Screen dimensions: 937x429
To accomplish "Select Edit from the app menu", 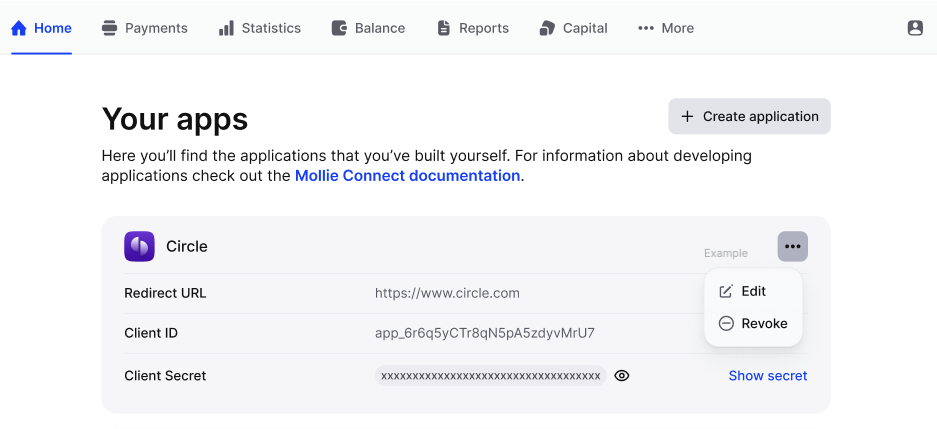I will [753, 292].
